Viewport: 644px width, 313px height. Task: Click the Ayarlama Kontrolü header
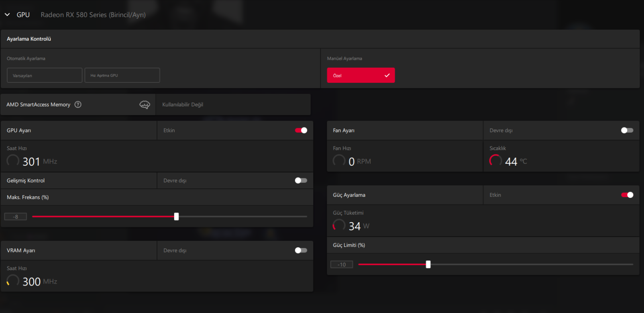29,39
